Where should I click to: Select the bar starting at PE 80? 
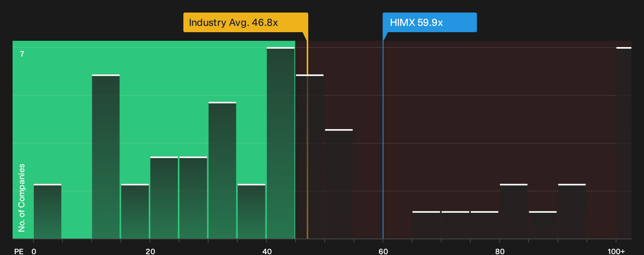514,211
